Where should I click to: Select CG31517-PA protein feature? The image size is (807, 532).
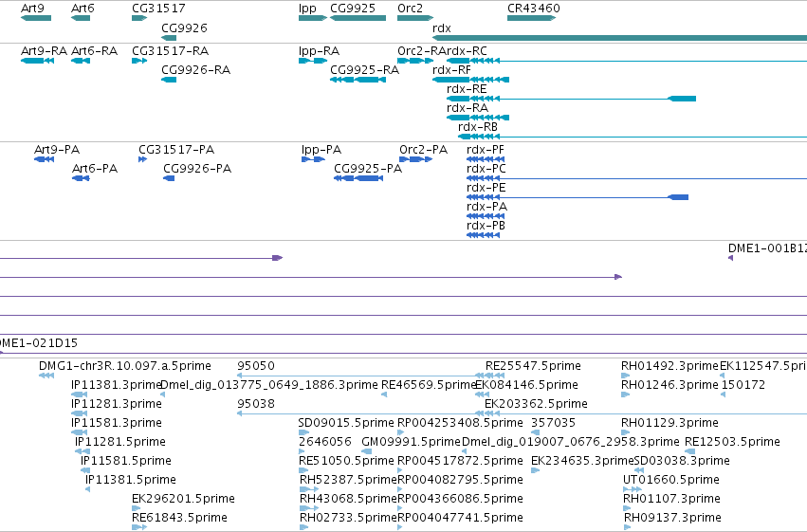142,159
